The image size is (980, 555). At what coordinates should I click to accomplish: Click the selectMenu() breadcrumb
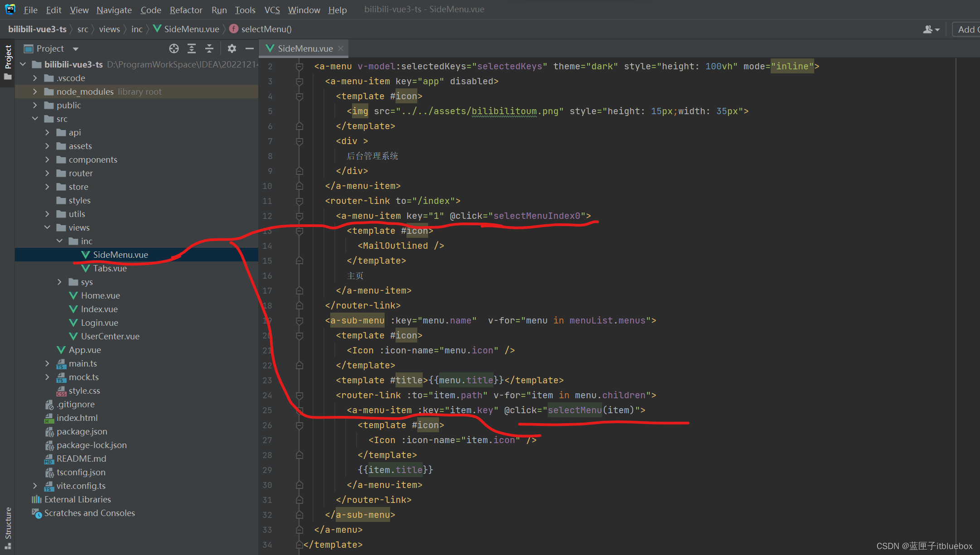[x=266, y=29]
